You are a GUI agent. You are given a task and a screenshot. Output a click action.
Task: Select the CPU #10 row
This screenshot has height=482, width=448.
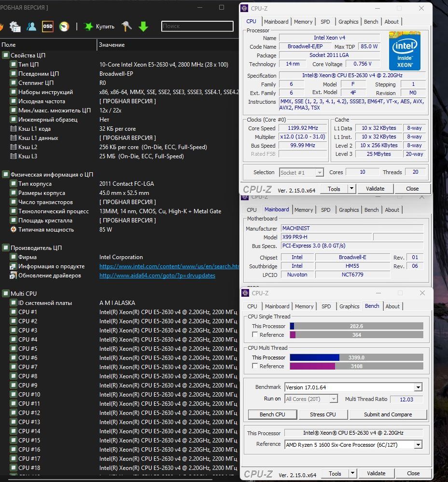click(120, 394)
